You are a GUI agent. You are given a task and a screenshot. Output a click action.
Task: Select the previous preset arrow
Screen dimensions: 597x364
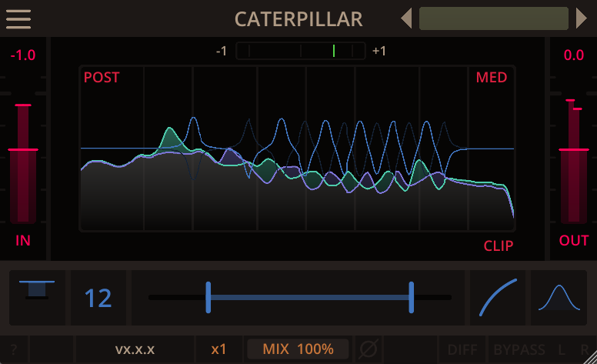coord(406,18)
